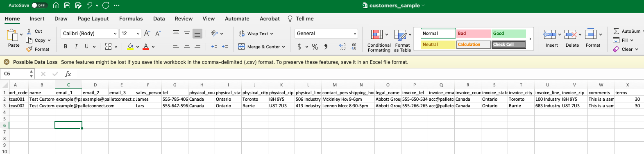Switch to the Formulas ribbon tab
This screenshot has width=644, height=154.
coord(131,18)
